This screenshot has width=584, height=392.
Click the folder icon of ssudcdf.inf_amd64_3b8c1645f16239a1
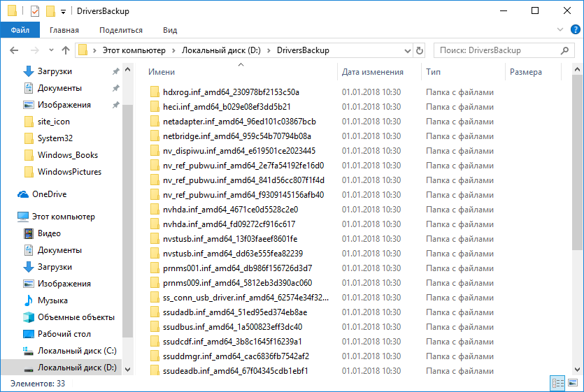(155, 342)
